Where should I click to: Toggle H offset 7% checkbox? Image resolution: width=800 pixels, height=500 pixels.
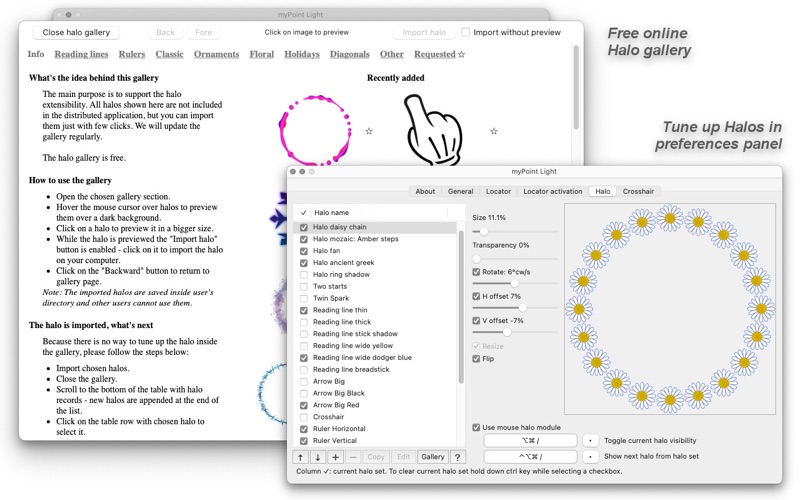click(477, 296)
